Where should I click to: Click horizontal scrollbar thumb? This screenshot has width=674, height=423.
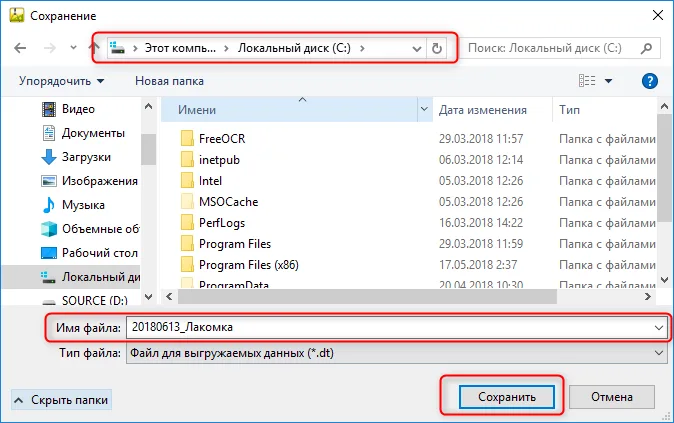367,297
